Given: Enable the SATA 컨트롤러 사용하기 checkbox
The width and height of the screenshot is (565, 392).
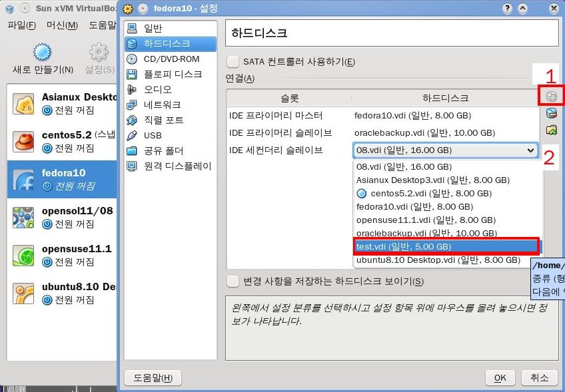Looking at the screenshot, I should click(x=233, y=61).
